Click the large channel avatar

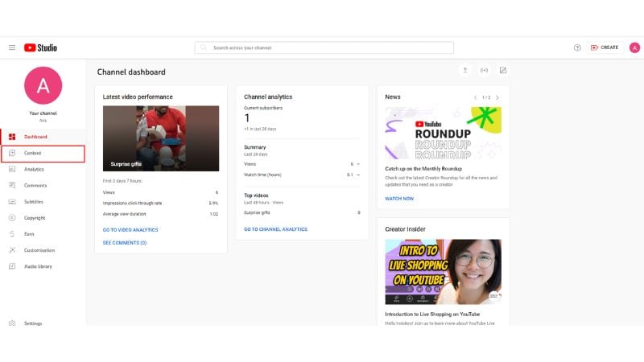[43, 85]
